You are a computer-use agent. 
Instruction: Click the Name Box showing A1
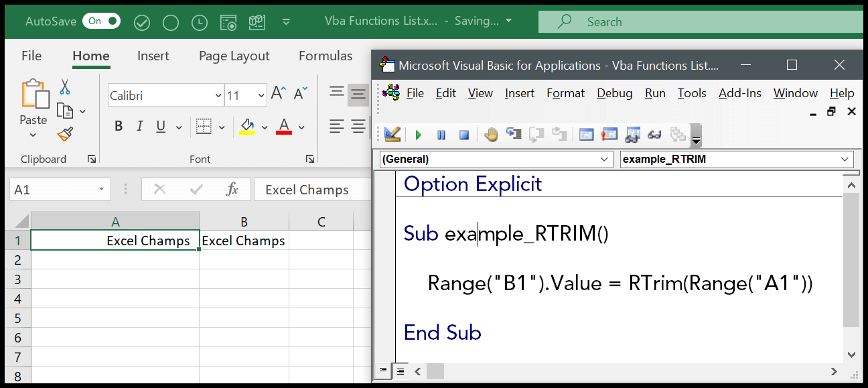click(x=54, y=190)
